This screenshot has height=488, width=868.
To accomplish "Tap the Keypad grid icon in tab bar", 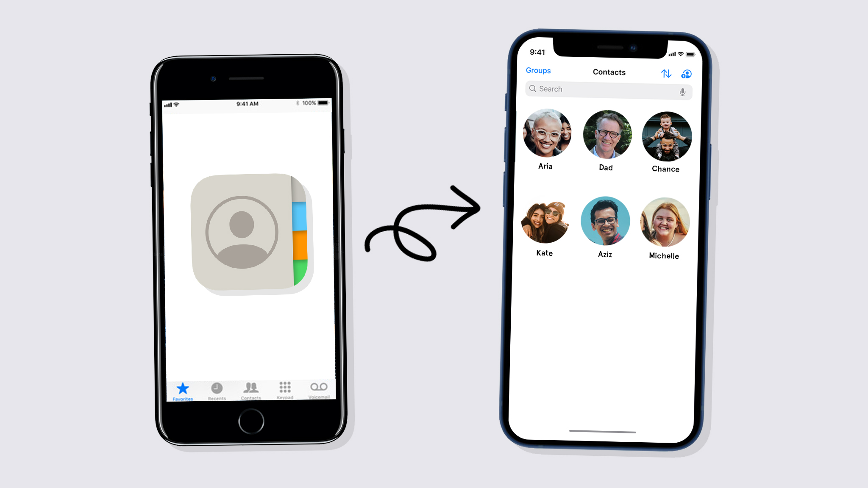I will point(285,389).
